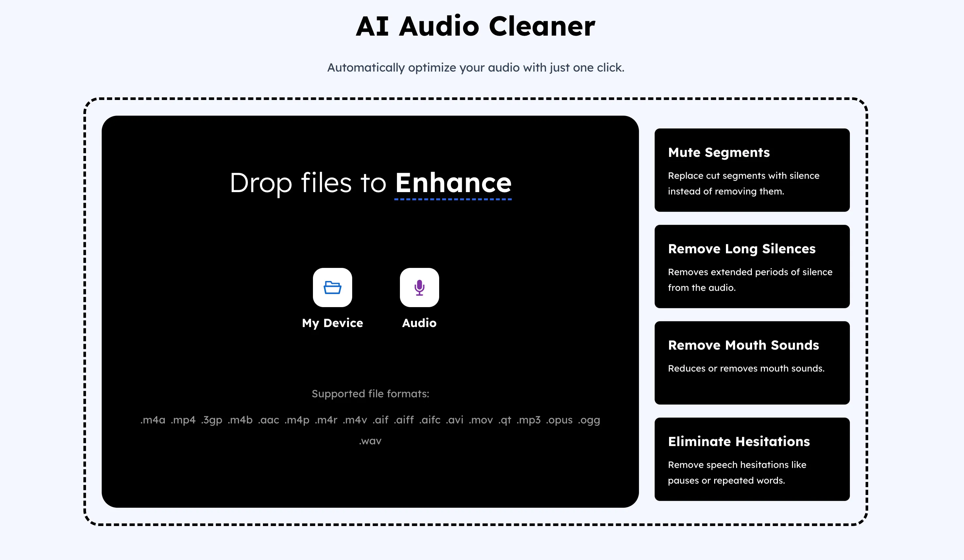Image resolution: width=964 pixels, height=560 pixels.
Task: Click the blue folder icon for device files
Action: 333,288
